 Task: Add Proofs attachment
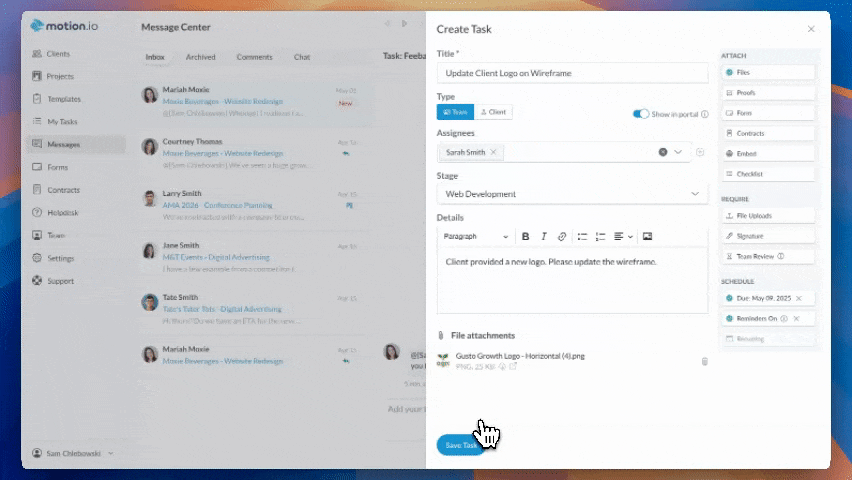coord(768,93)
